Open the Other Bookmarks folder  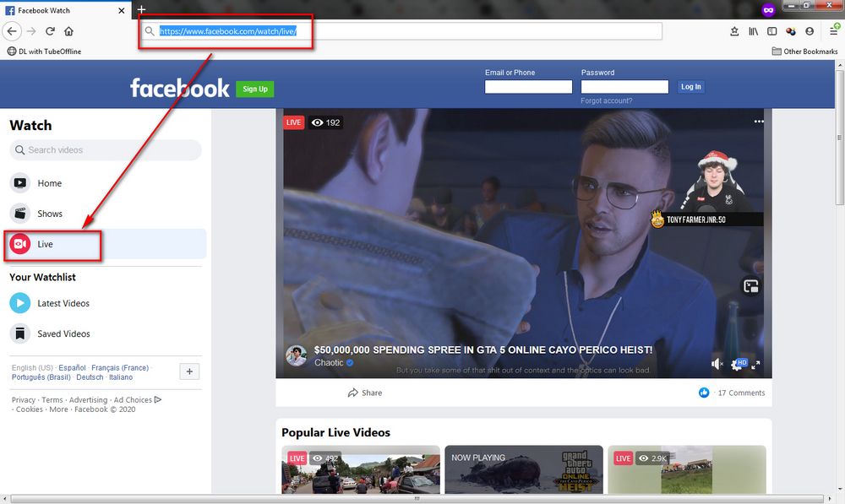pyautogui.click(x=804, y=51)
